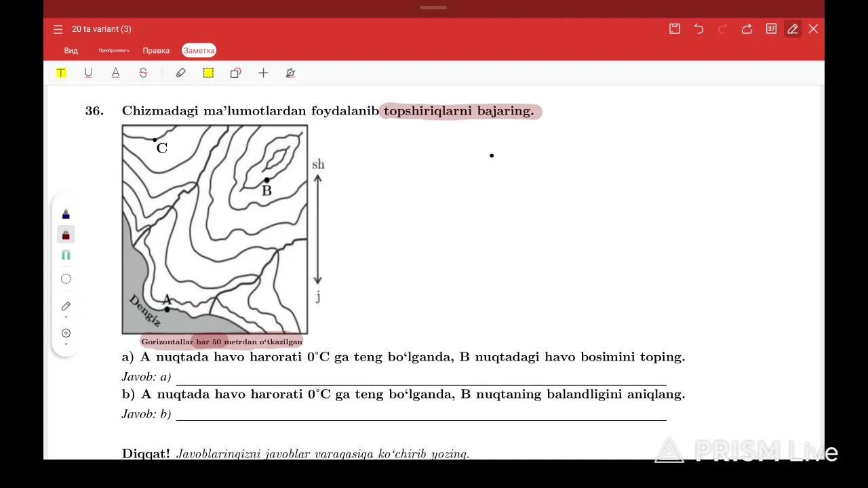Choose the underline annotation tool
This screenshot has height=488, width=868.
pyautogui.click(x=88, y=73)
